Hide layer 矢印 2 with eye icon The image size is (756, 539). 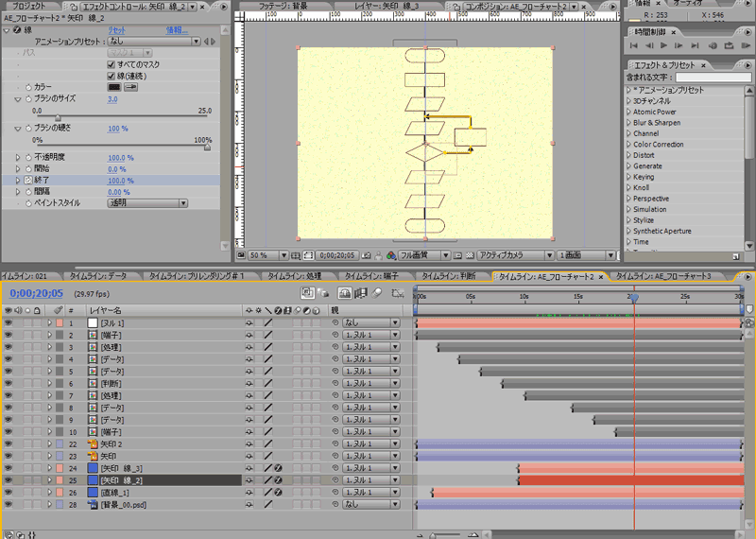[9, 443]
